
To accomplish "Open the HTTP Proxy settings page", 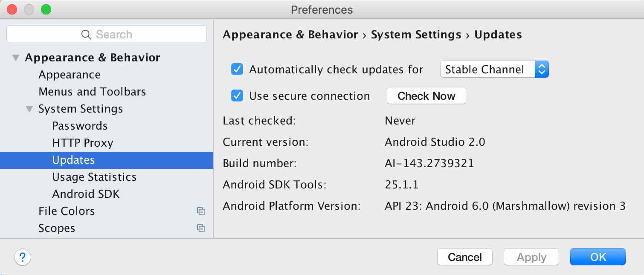I will tap(83, 143).
